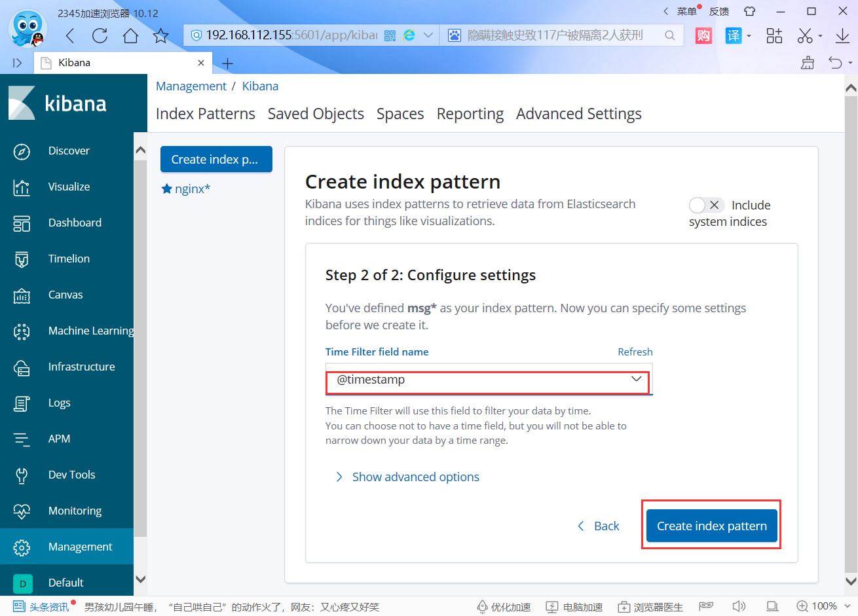
Task: Click page vertical scrollbar down arrow
Action: (x=851, y=581)
